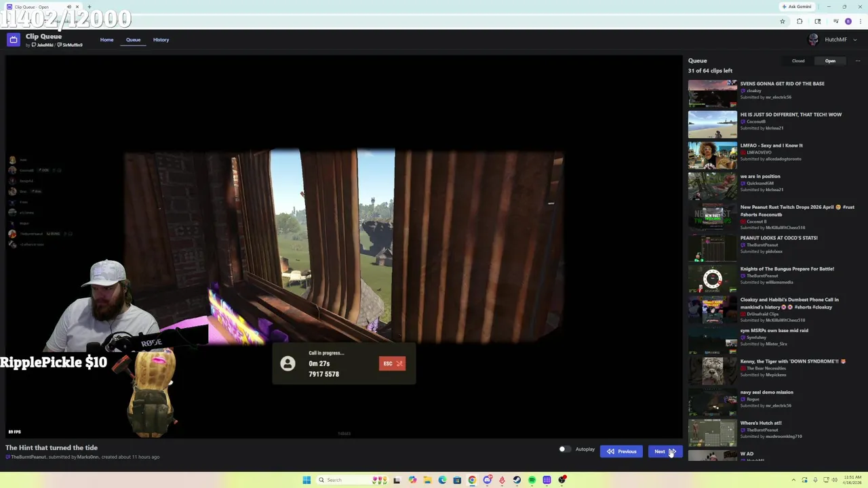Open the History tab
Image resolution: width=868 pixels, height=488 pixels.
[161, 40]
